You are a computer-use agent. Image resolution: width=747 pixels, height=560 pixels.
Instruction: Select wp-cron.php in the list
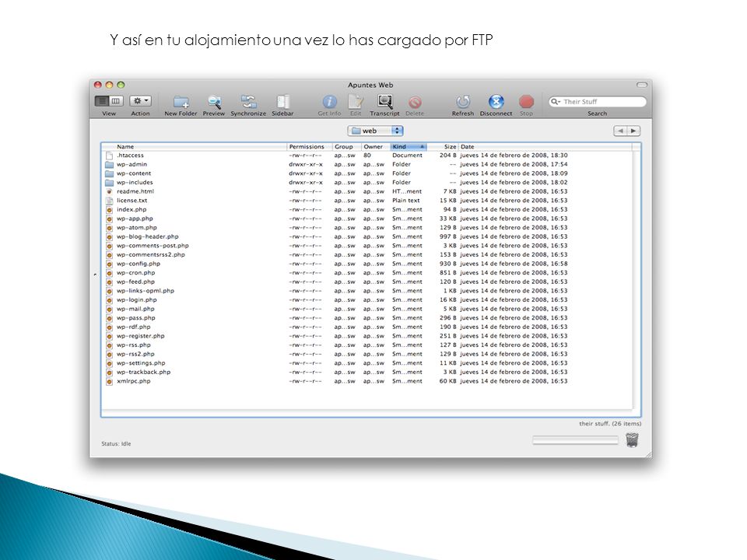tap(366, 273)
